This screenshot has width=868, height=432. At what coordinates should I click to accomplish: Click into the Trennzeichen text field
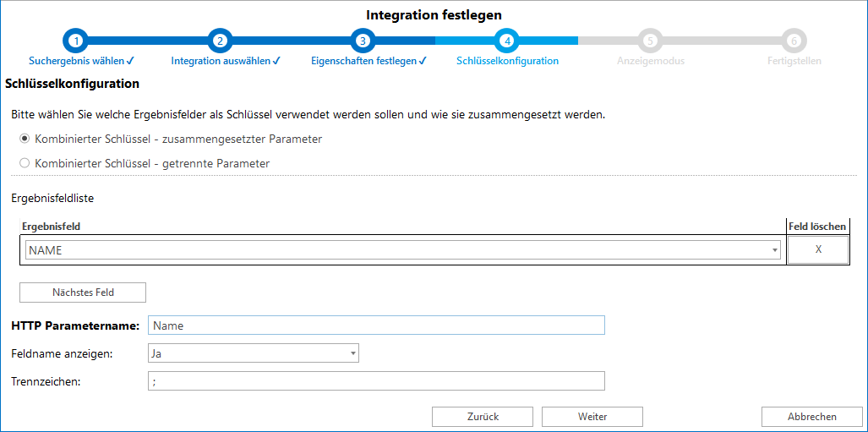376,381
